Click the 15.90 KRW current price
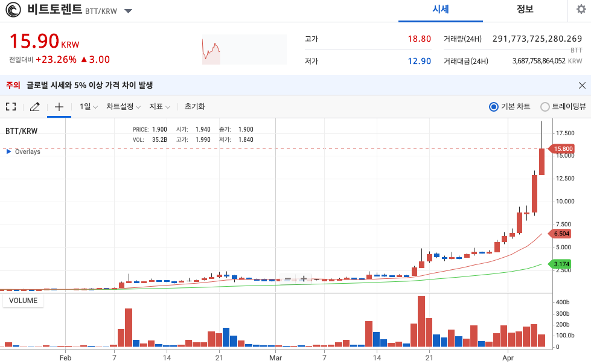 click(44, 41)
